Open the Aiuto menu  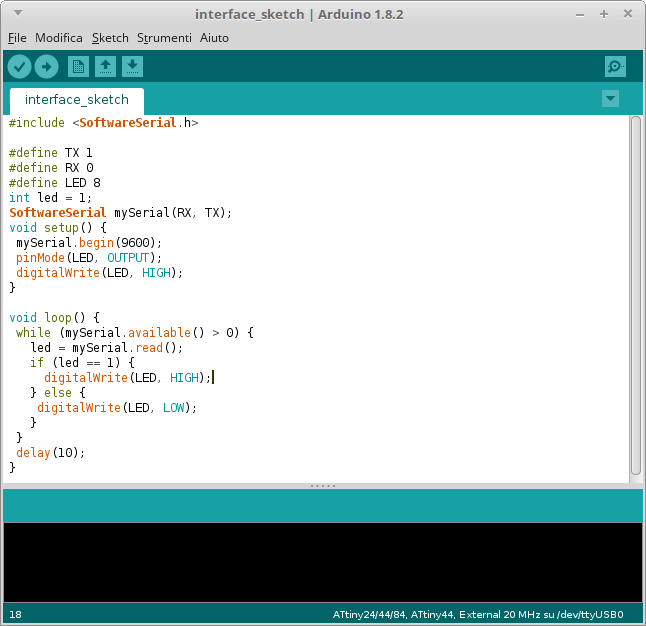pos(214,38)
